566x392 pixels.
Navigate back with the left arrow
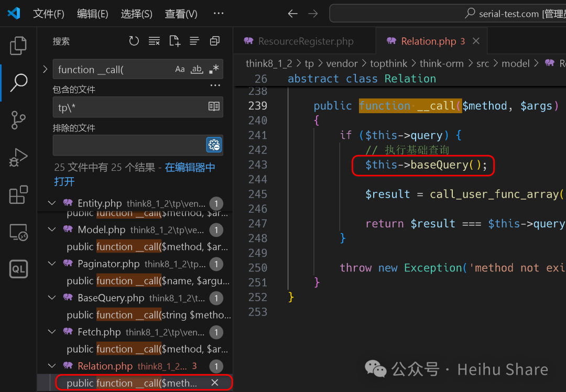(293, 14)
